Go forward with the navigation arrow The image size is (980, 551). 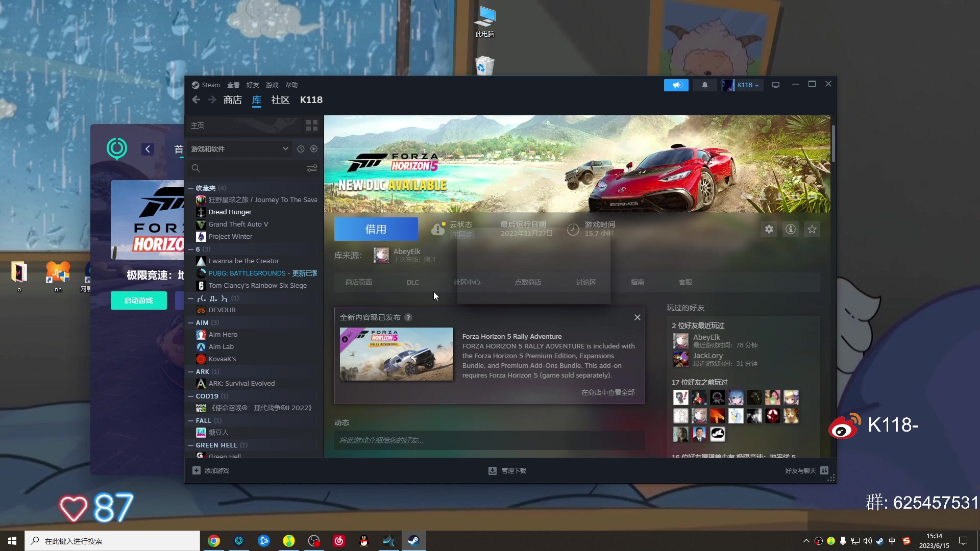click(x=212, y=100)
